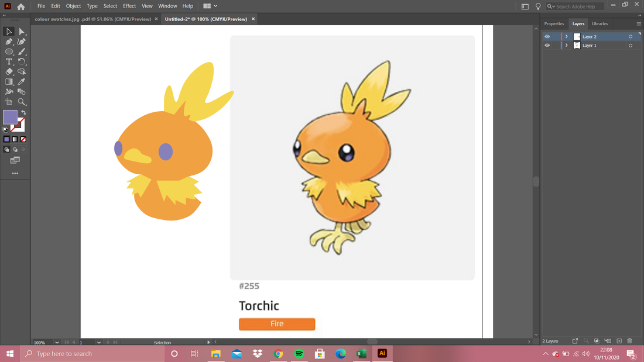Viewport: 644px width, 362px height.
Task: Click Windows taskbar search box
Action: pos(93,354)
